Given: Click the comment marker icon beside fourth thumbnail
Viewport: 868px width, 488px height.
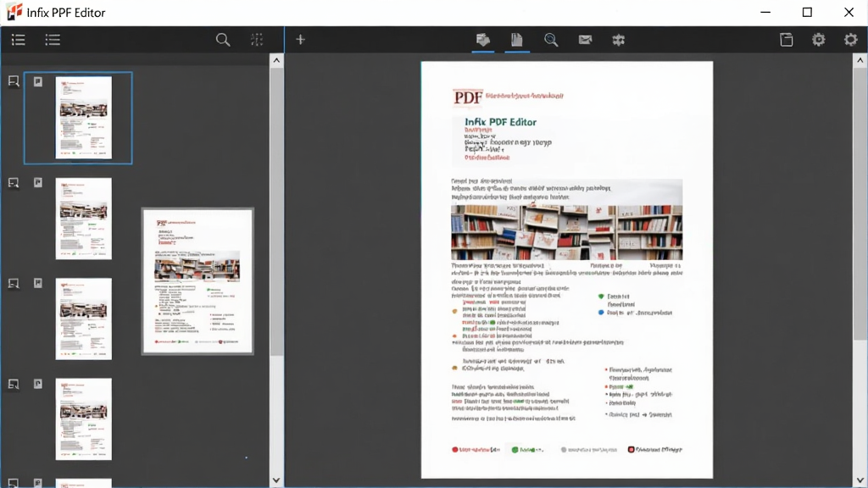Looking at the screenshot, I should pos(14,384).
